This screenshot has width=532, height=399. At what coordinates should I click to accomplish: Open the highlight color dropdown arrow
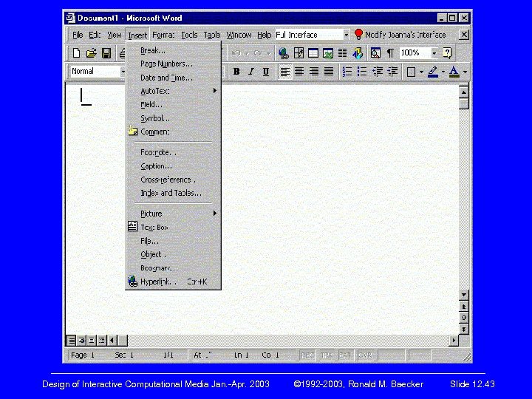(x=443, y=72)
